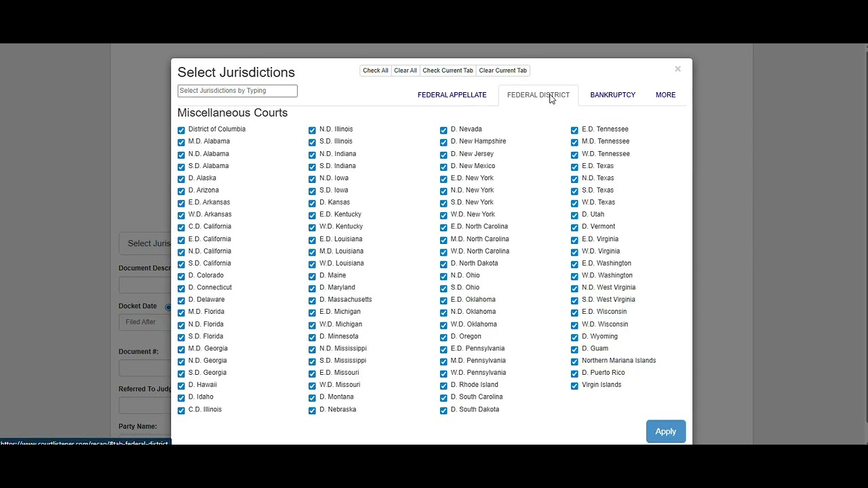Click the D. Arizona label text
Viewport: 868px width, 488px height.
click(203, 190)
